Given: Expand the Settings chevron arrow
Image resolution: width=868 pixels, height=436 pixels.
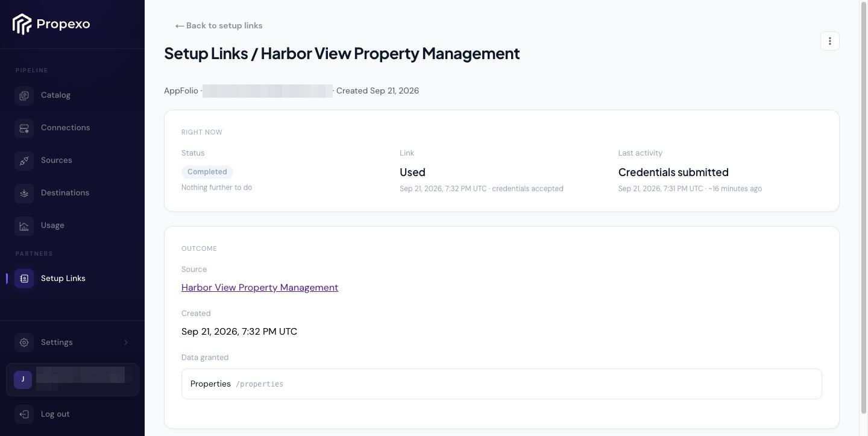Looking at the screenshot, I should click(x=126, y=343).
